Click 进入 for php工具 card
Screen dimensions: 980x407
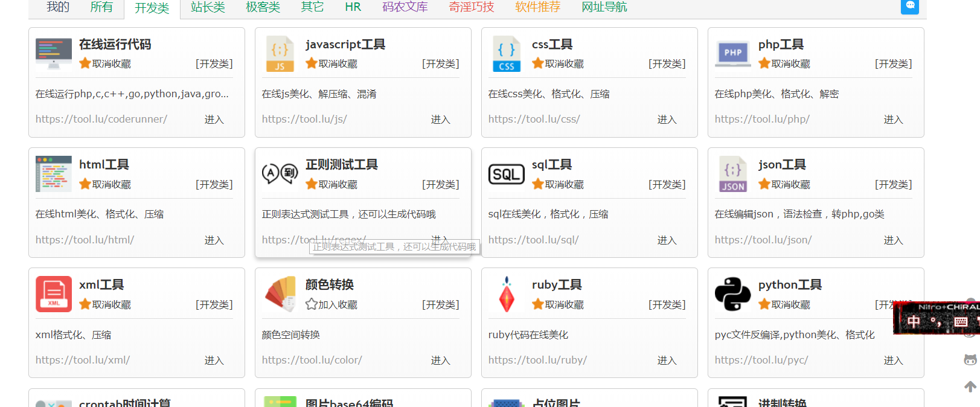893,120
